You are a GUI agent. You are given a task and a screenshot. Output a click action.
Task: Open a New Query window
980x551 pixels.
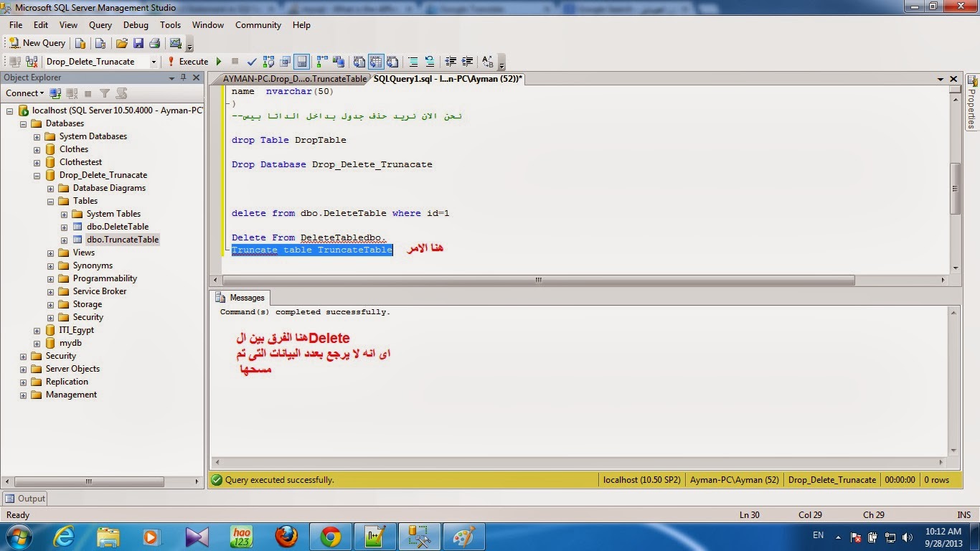pos(36,42)
